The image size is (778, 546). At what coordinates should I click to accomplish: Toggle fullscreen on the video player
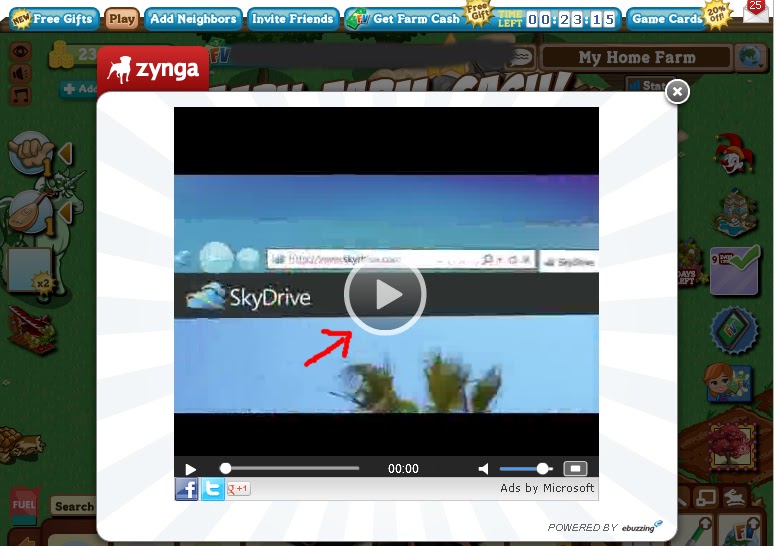[x=575, y=469]
